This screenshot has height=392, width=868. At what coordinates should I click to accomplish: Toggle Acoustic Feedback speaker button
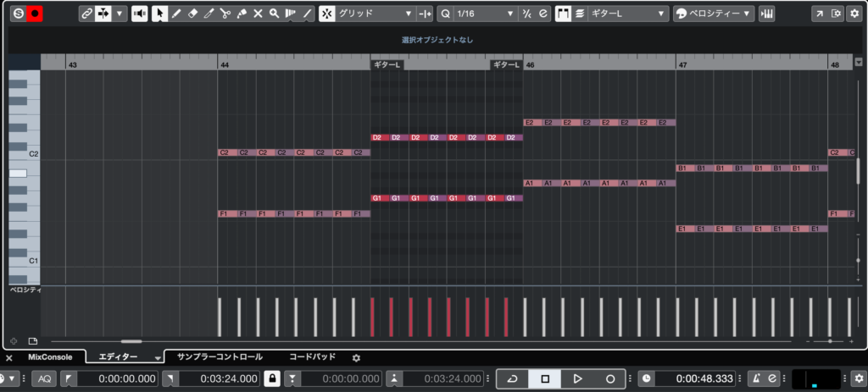point(139,14)
